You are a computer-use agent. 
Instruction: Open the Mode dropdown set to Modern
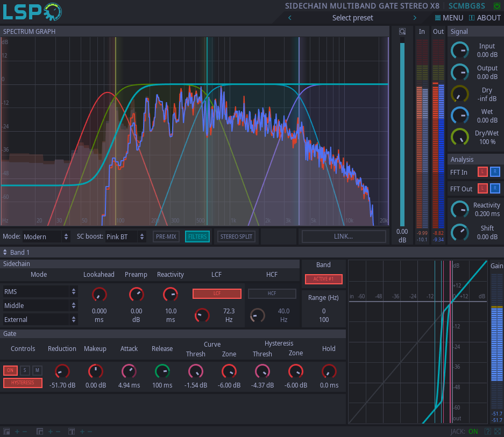[x=46, y=237]
